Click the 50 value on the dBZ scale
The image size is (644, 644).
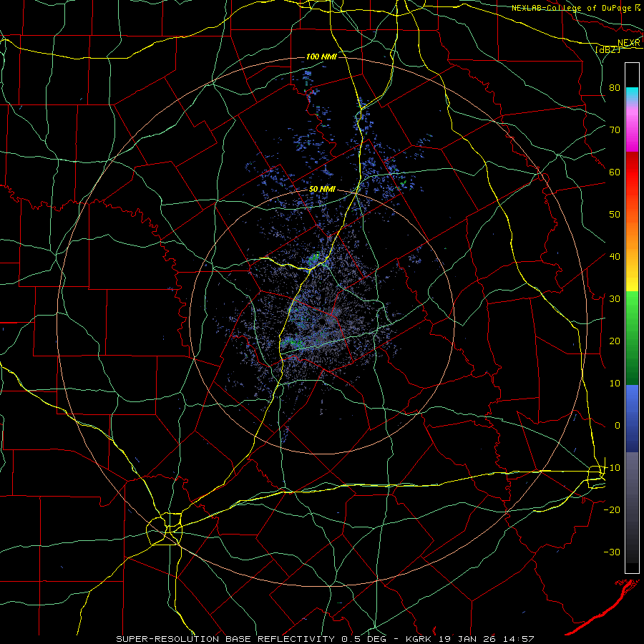[x=615, y=215]
